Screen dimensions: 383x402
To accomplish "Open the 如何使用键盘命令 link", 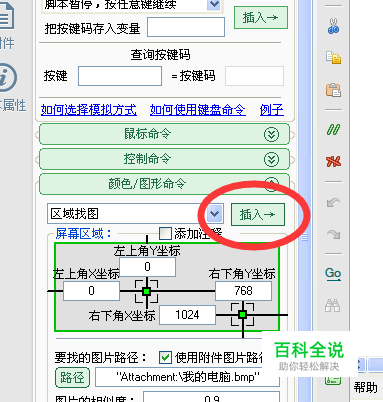I will pyautogui.click(x=198, y=110).
